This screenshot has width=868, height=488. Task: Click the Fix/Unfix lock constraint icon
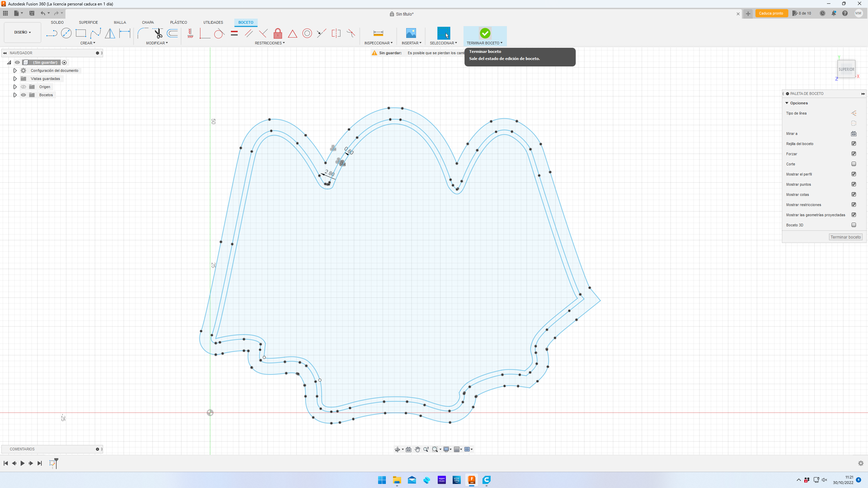pyautogui.click(x=278, y=33)
